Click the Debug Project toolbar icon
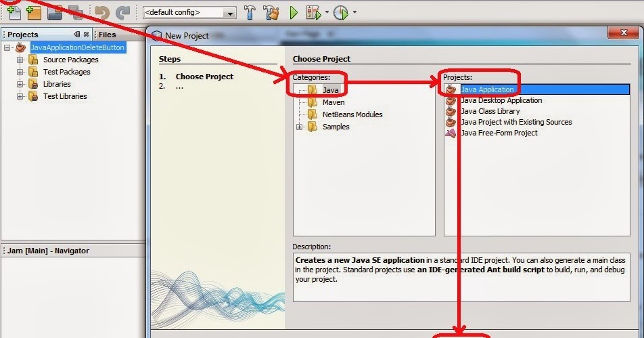The width and height of the screenshot is (644, 338). [314, 13]
